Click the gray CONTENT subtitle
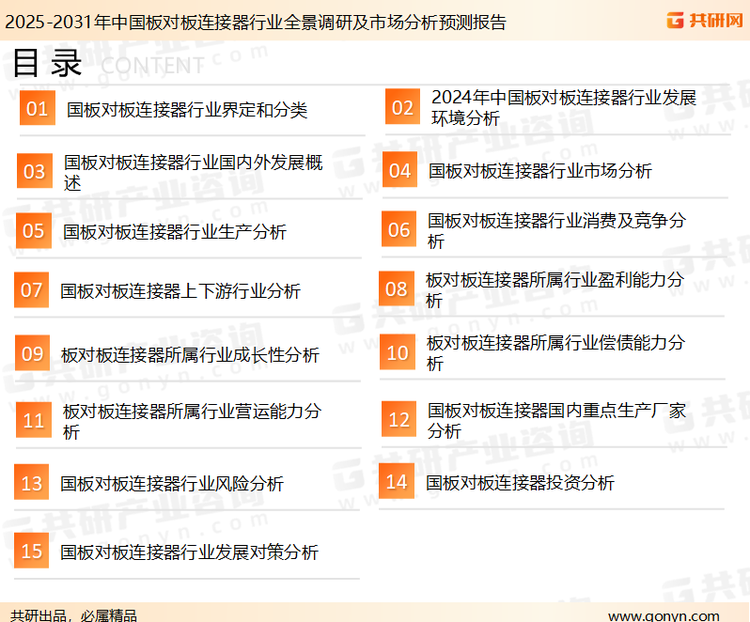The width and height of the screenshot is (750, 622). pos(153,66)
